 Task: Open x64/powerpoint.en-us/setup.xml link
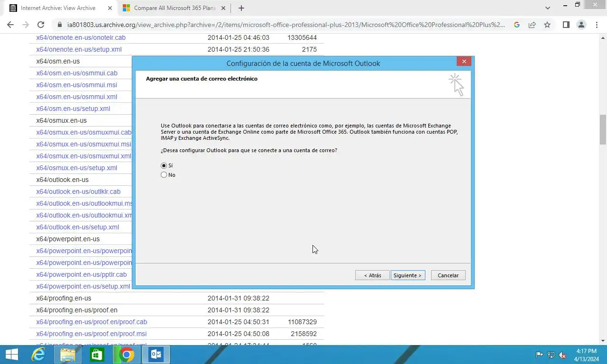[x=83, y=286]
